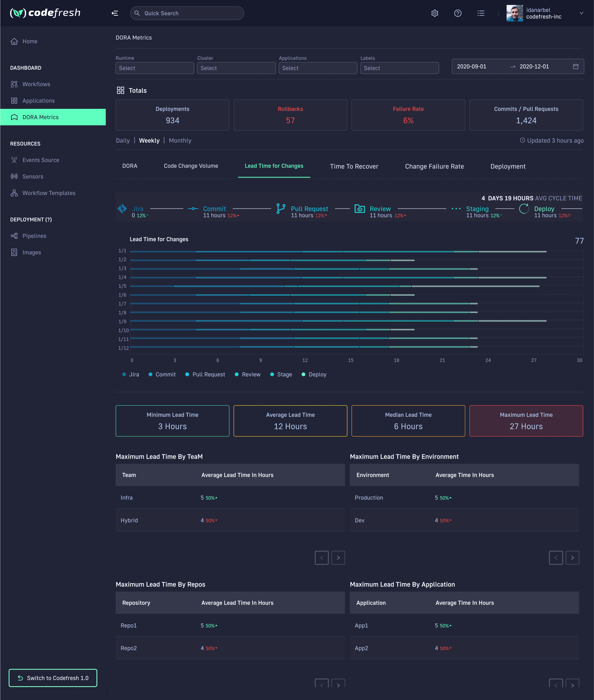The height and width of the screenshot is (700, 594).
Task: Click the activity list icon in header
Action: tap(481, 13)
